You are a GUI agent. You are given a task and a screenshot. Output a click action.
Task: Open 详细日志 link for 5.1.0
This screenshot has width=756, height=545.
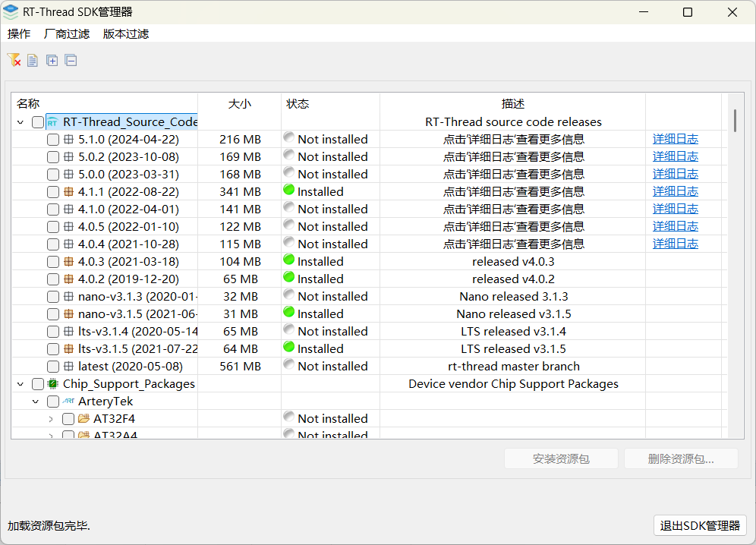[675, 140]
